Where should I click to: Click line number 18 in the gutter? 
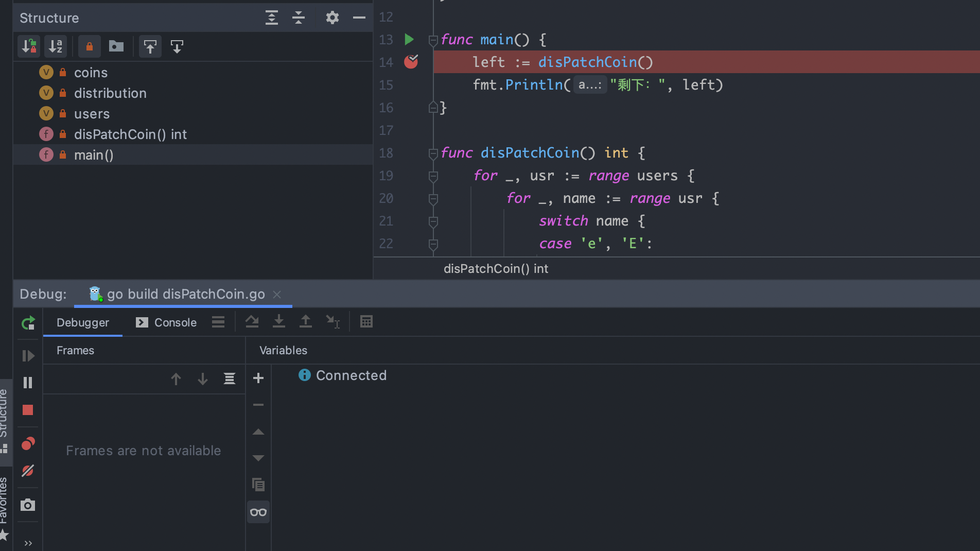click(x=386, y=153)
